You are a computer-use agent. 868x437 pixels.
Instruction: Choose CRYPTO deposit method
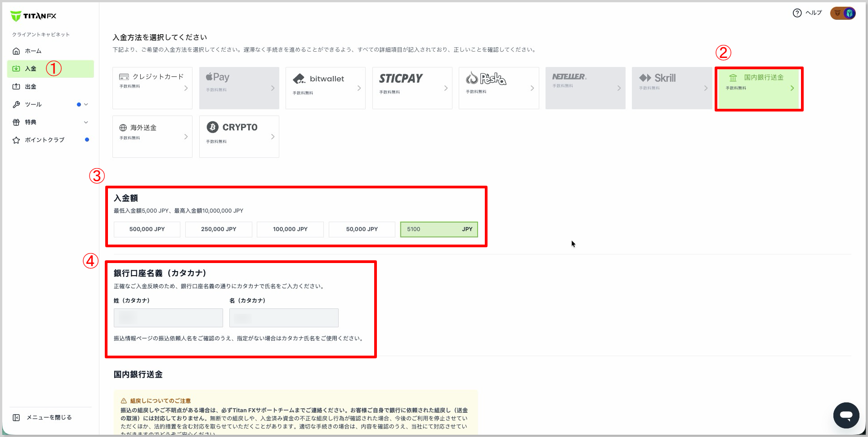point(239,137)
